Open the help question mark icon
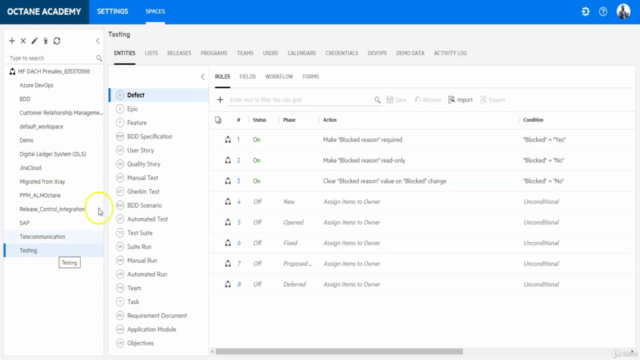Screen dimensions: 640x360 tap(603, 11)
